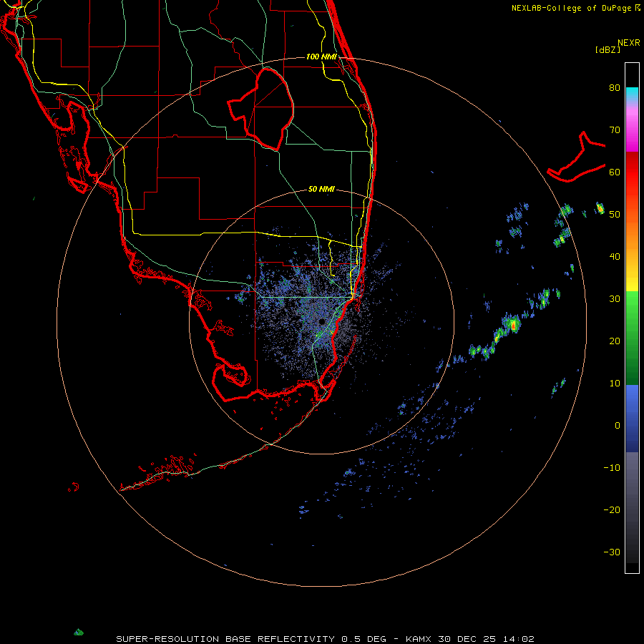
Task: Click the Lake Okeechobee outline
Action: [x=261, y=109]
